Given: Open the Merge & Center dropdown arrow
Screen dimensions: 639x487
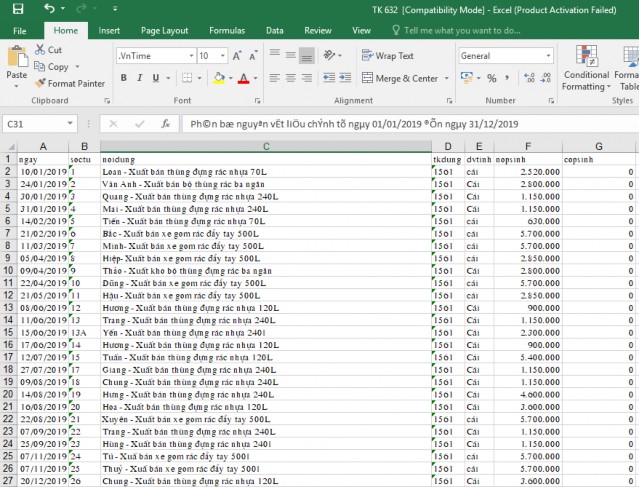Looking at the screenshot, I should pos(445,78).
